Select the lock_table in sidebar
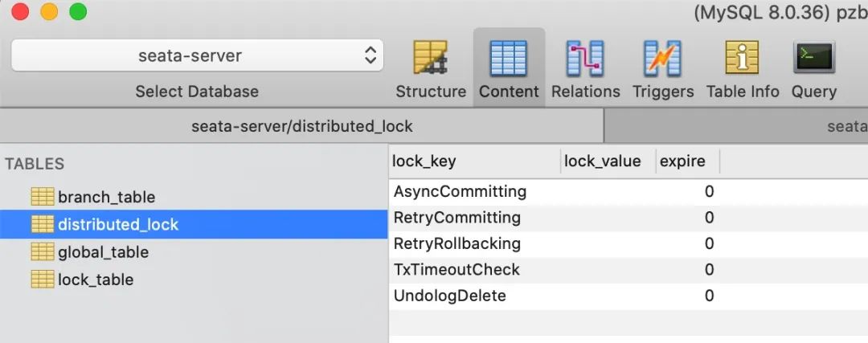The height and width of the screenshot is (343, 868). pyautogui.click(x=95, y=280)
